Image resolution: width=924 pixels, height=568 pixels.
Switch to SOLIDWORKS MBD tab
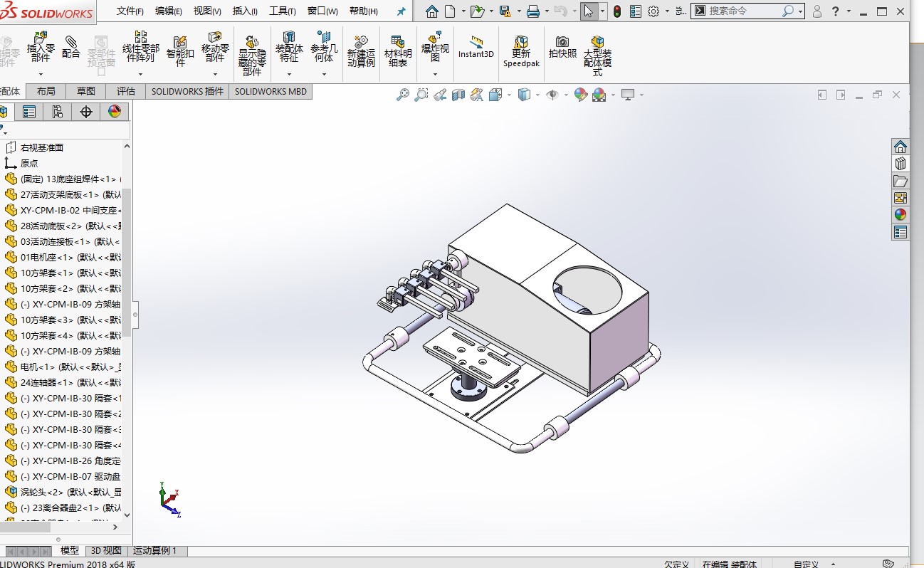coord(271,91)
